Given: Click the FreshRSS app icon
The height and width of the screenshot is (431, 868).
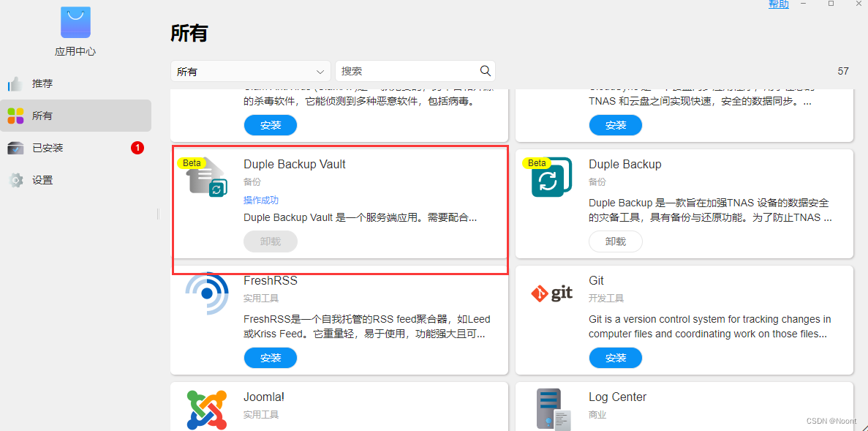Looking at the screenshot, I should (207, 293).
